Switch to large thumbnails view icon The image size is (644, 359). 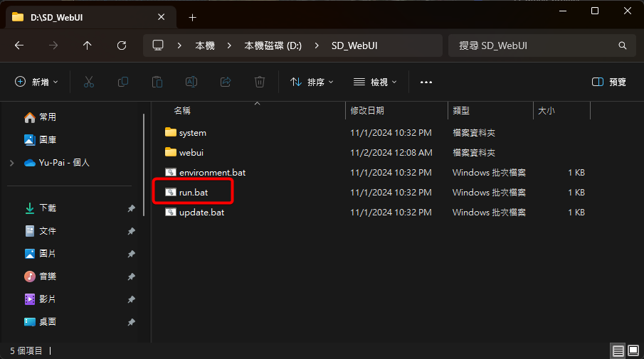click(x=633, y=350)
